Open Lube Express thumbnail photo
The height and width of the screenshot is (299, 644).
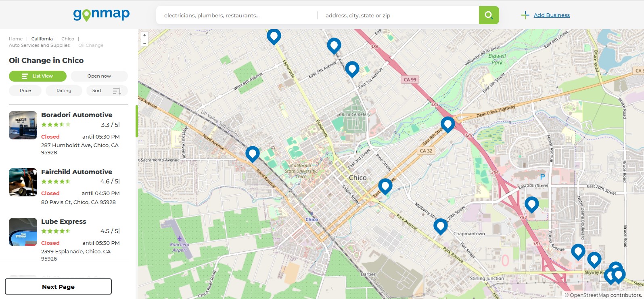pos(23,232)
